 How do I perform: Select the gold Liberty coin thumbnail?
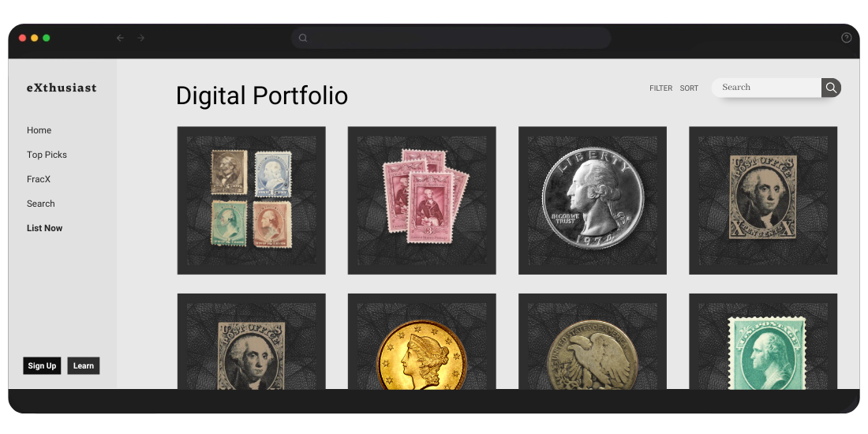click(422, 341)
